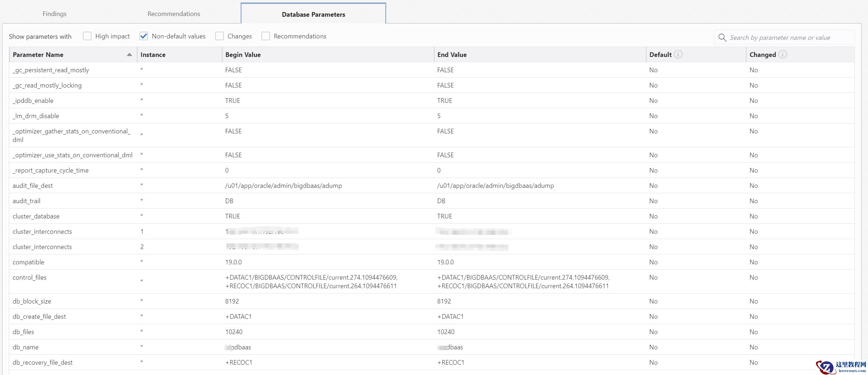868x375 pixels.
Task: Click the db_block_size parameter name
Action: tap(32, 301)
